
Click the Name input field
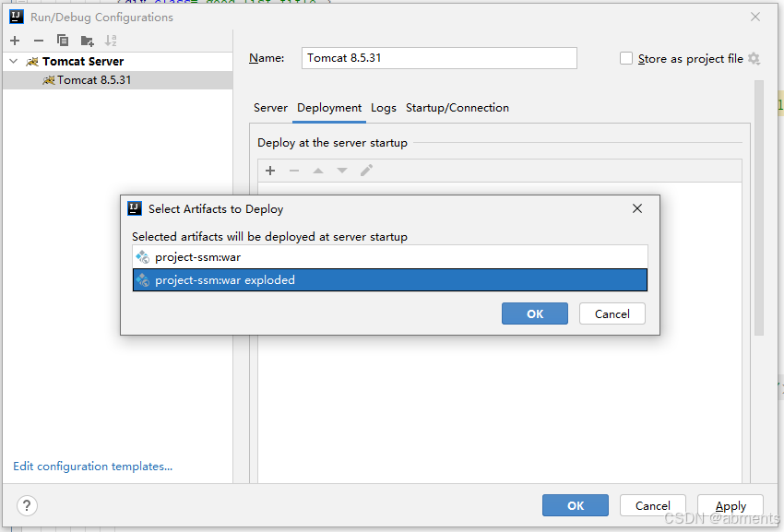pyautogui.click(x=439, y=58)
